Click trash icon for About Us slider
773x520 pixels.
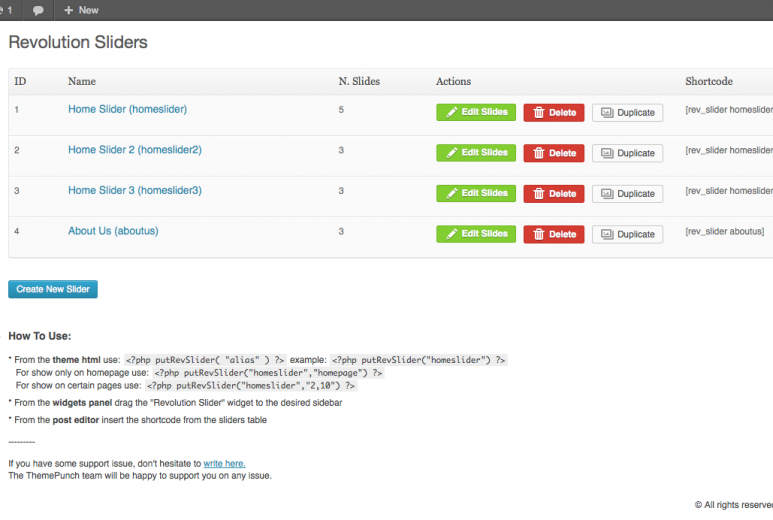pyautogui.click(x=539, y=234)
